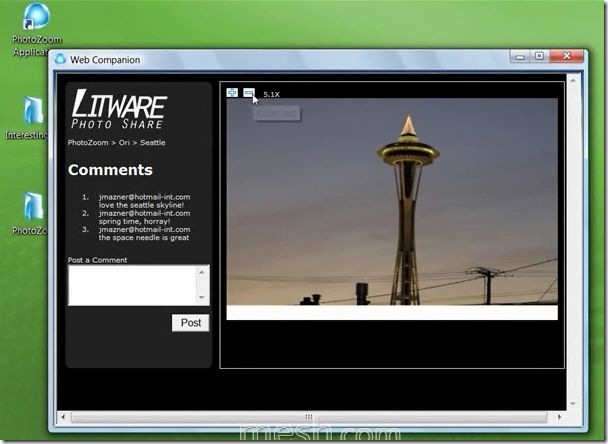Click window vertical scrollbar down arrow
608x444 pixels.
tap(573, 404)
